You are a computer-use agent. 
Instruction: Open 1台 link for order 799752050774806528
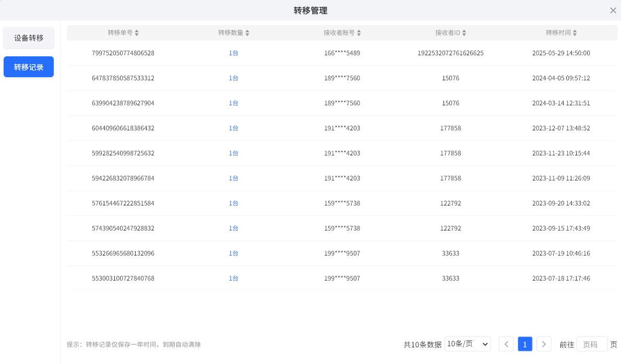coord(233,53)
